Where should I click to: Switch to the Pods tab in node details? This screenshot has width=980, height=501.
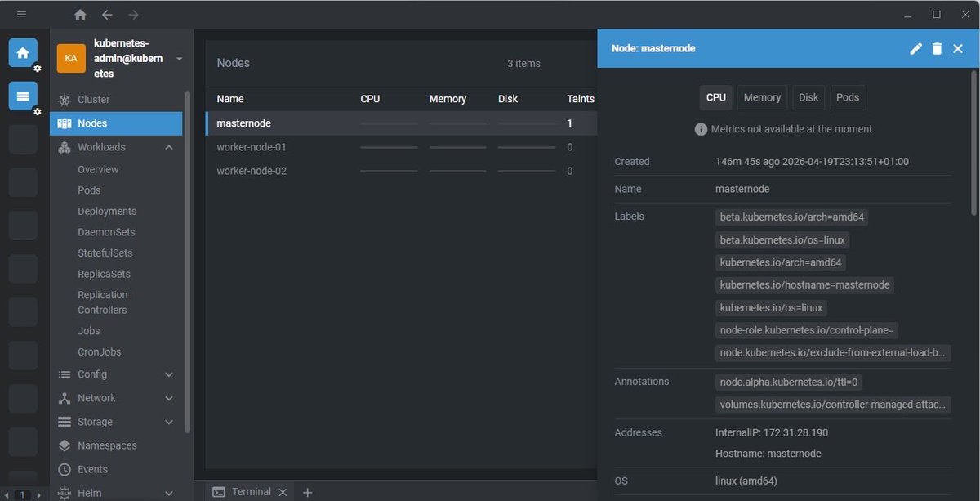point(848,97)
